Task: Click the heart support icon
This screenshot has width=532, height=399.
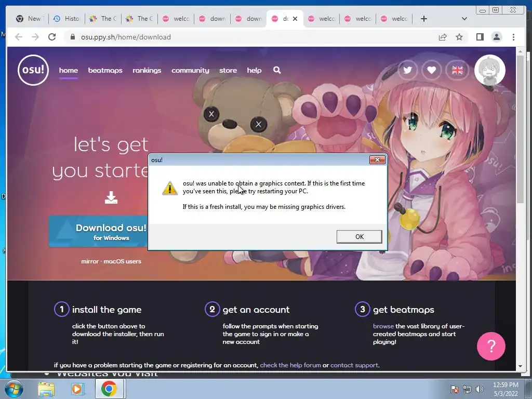Action: click(x=432, y=70)
